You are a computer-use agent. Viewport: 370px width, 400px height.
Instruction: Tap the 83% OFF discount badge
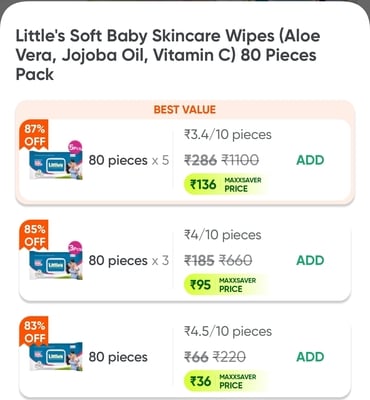pos(34,332)
